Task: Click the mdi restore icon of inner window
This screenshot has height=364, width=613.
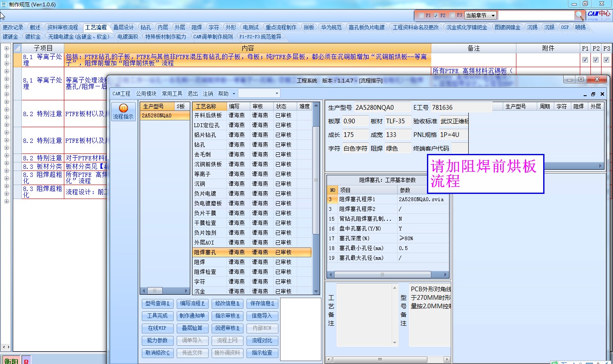Action: [x=593, y=94]
